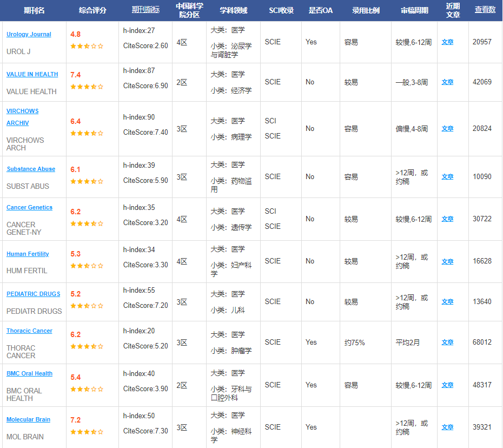Select the view count 48317
Viewport: 503px width, 448px height.
coord(482,385)
